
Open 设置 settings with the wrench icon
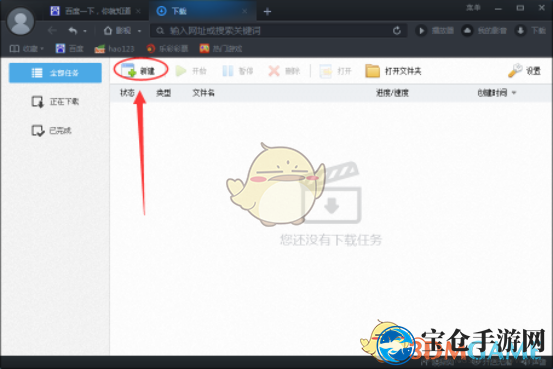(524, 71)
